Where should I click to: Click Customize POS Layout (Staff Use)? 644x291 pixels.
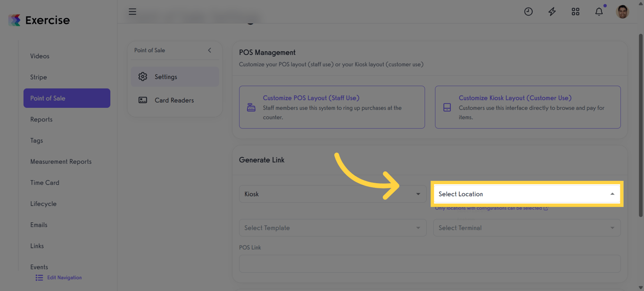tap(311, 98)
